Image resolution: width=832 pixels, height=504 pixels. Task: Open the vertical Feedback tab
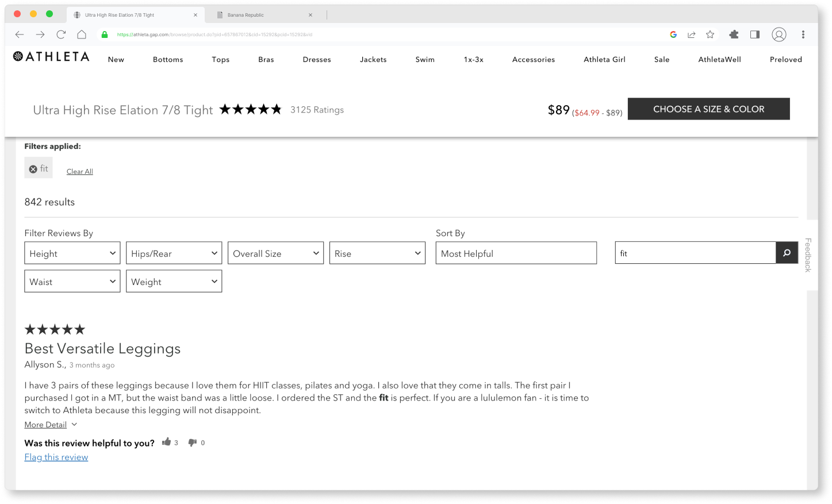808,255
